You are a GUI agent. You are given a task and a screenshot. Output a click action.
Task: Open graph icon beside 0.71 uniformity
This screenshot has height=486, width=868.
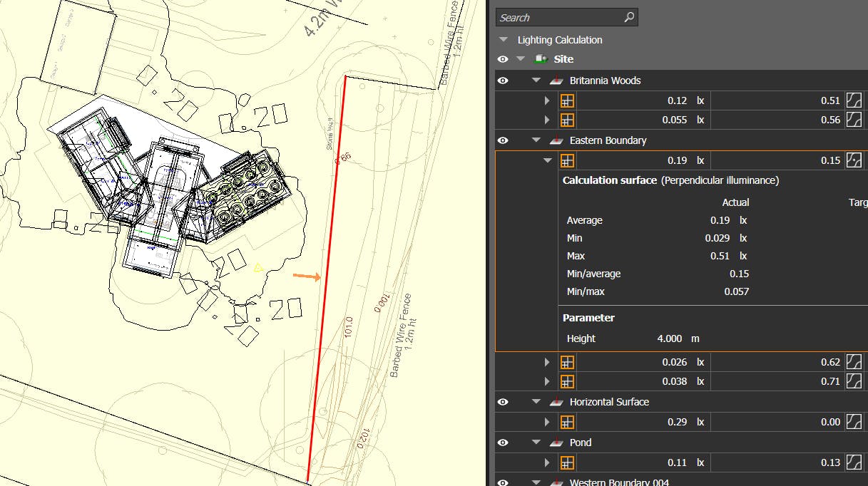click(854, 381)
